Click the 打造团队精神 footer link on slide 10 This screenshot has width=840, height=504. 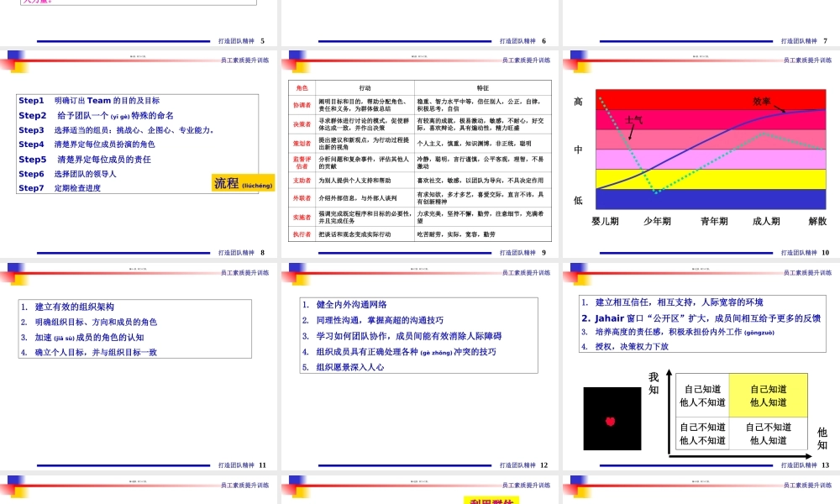coord(798,249)
